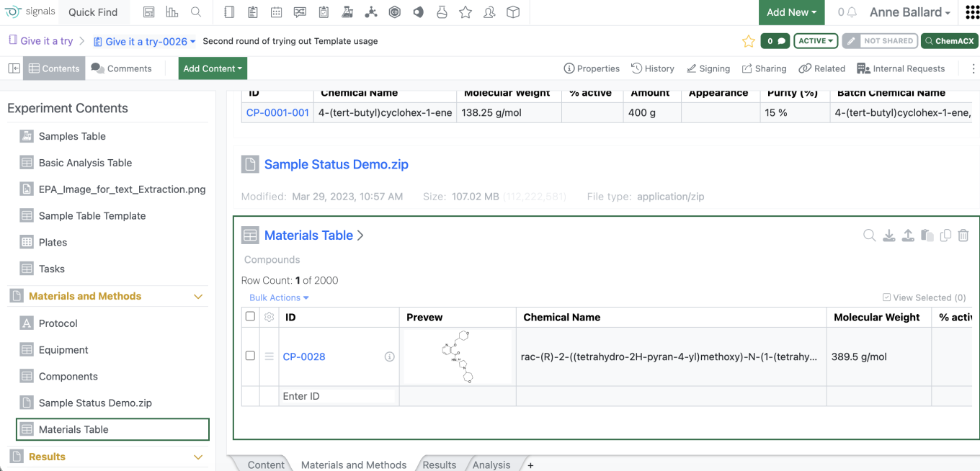
Task: Open the ACTIVE status dropdown
Action: pos(816,41)
